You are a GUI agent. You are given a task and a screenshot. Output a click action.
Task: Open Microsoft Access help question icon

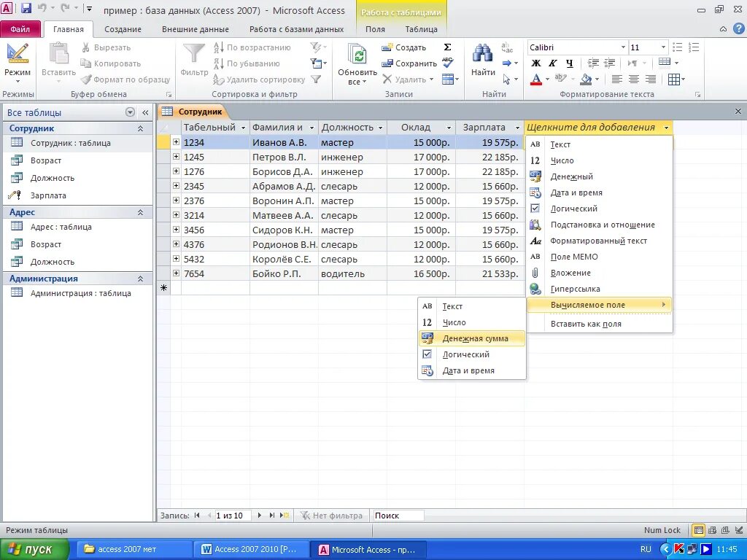pyautogui.click(x=738, y=28)
